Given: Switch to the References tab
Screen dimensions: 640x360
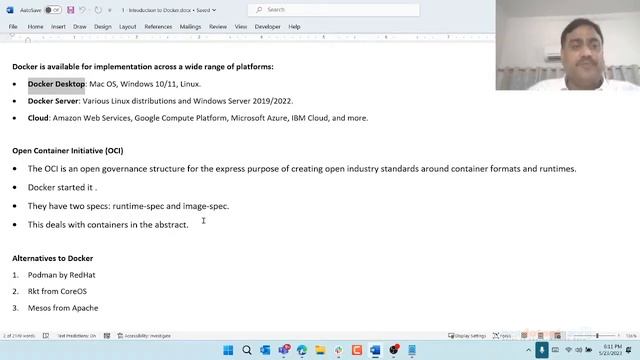Looking at the screenshot, I should coord(158,27).
